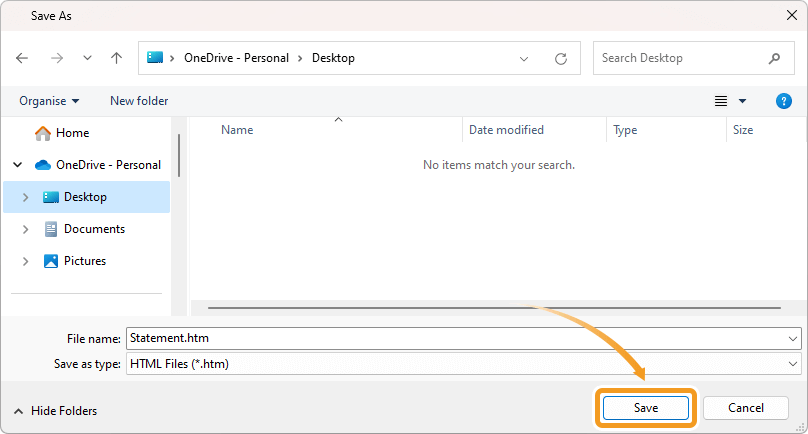Click the address bar root location icon

tap(155, 57)
